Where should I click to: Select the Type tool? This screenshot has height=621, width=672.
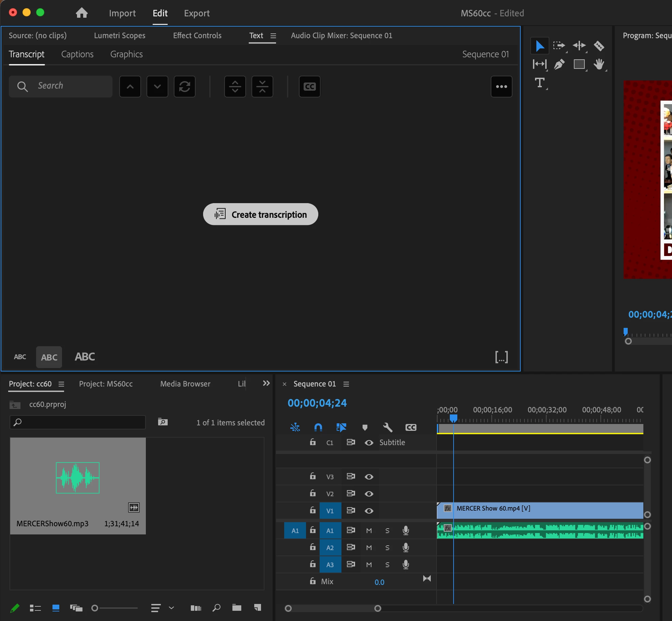point(539,83)
